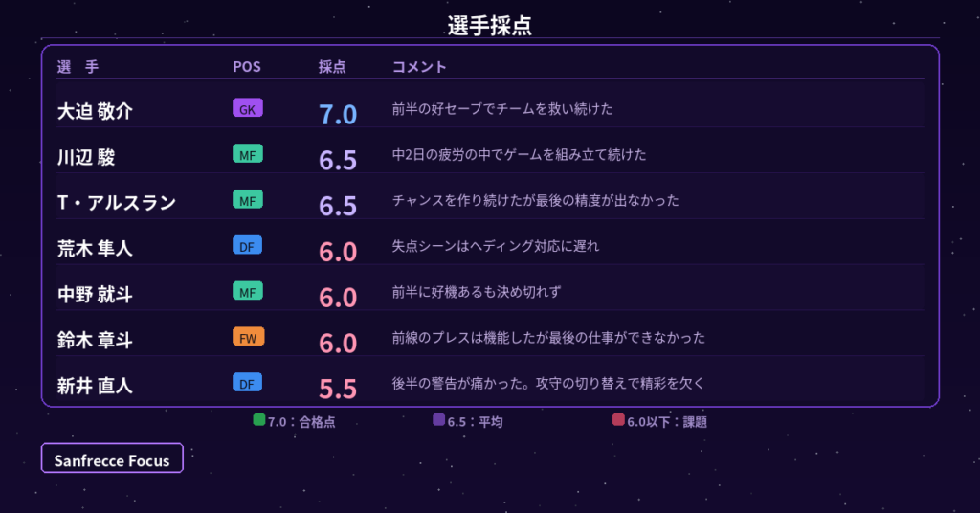Click player name 大迫 敬介

coord(95,111)
